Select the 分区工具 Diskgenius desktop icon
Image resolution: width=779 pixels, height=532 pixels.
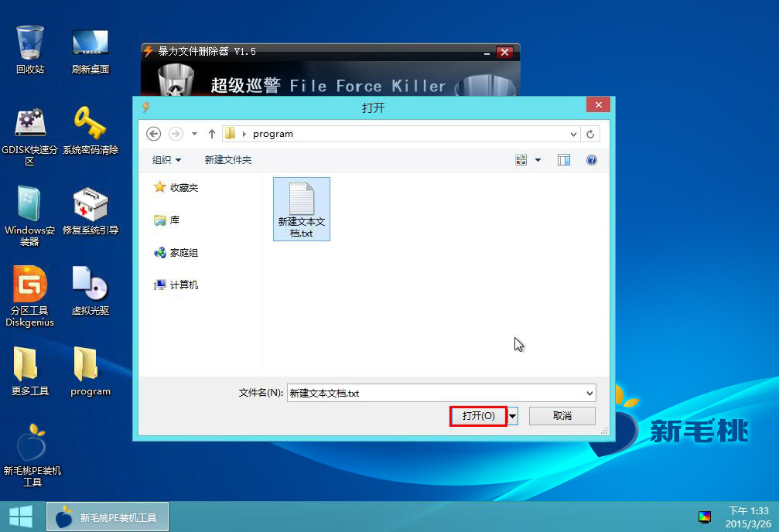point(30,297)
